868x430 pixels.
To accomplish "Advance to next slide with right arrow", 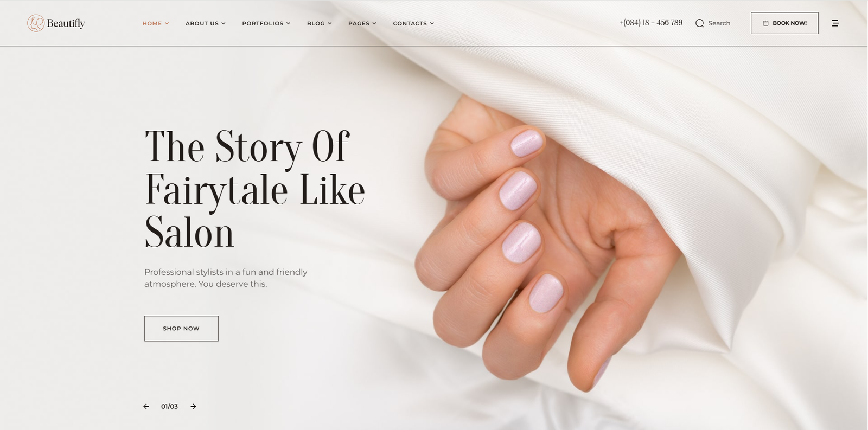I will 193,406.
